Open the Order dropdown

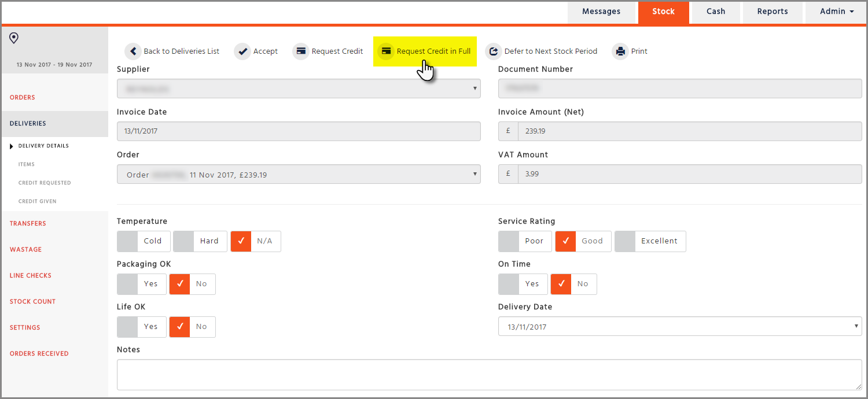click(299, 174)
